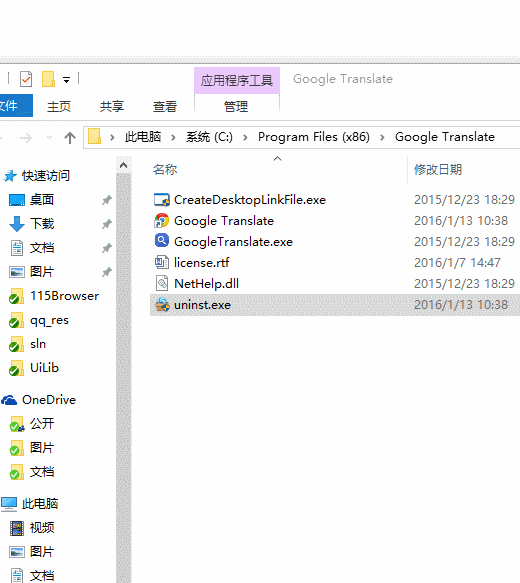520x583 pixels.
Task: Select the Google Translate shortcut icon
Action: click(162, 220)
